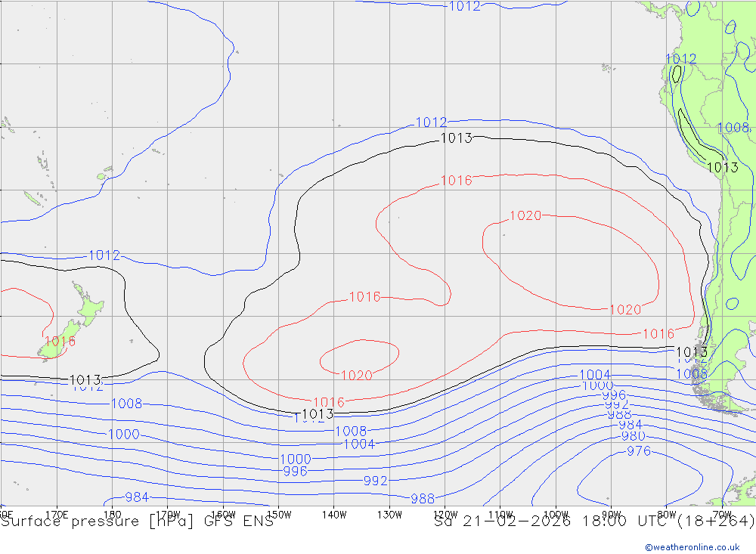Click the 1012 label on the map's top edge

[x=464, y=6]
